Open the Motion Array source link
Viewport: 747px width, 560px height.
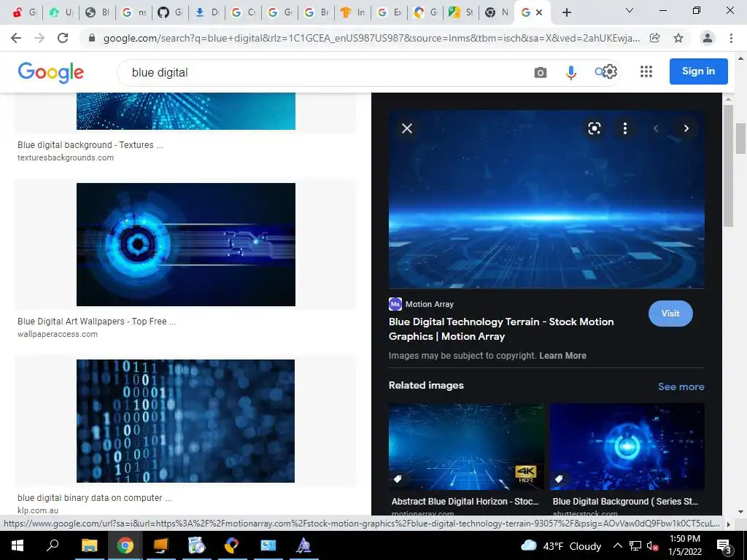click(421, 304)
